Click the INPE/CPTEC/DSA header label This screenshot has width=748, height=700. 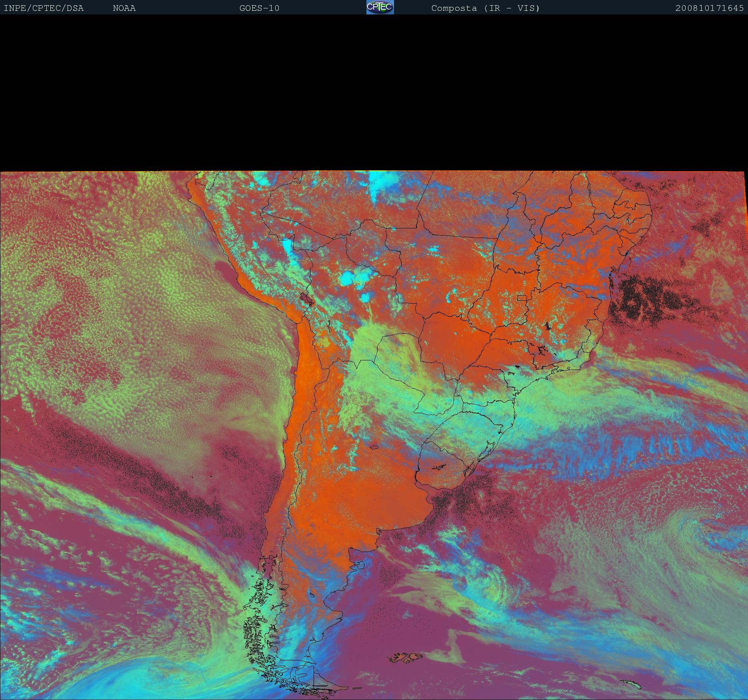[44, 8]
